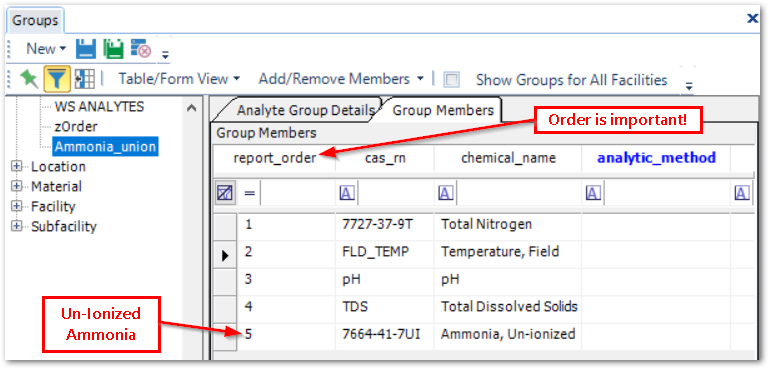Image resolution: width=769 pixels, height=369 pixels.
Task: Expand the Subfacility tree node
Action: pyautogui.click(x=17, y=227)
